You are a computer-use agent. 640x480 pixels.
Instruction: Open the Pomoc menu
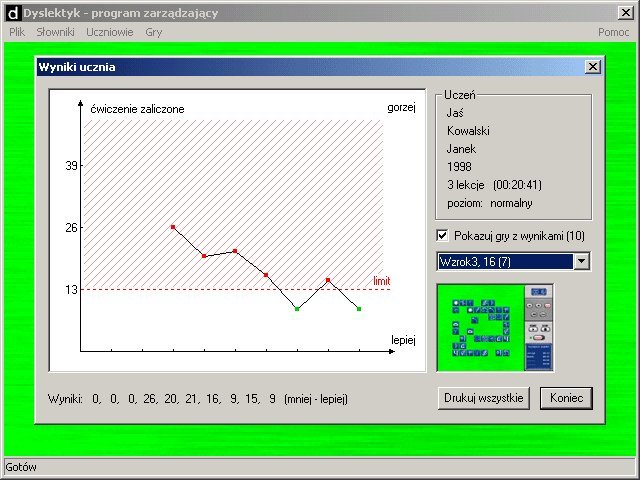613,32
